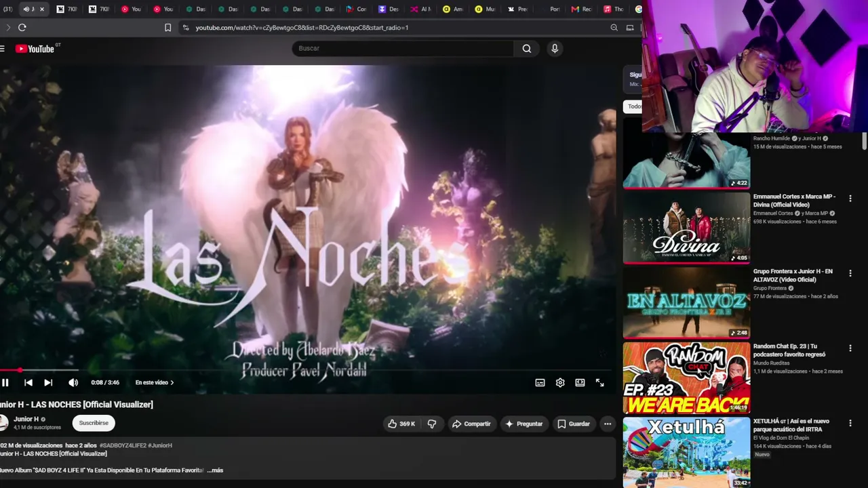Click the search magnifier button
Viewport: 868px width, 488px height.
[527, 48]
